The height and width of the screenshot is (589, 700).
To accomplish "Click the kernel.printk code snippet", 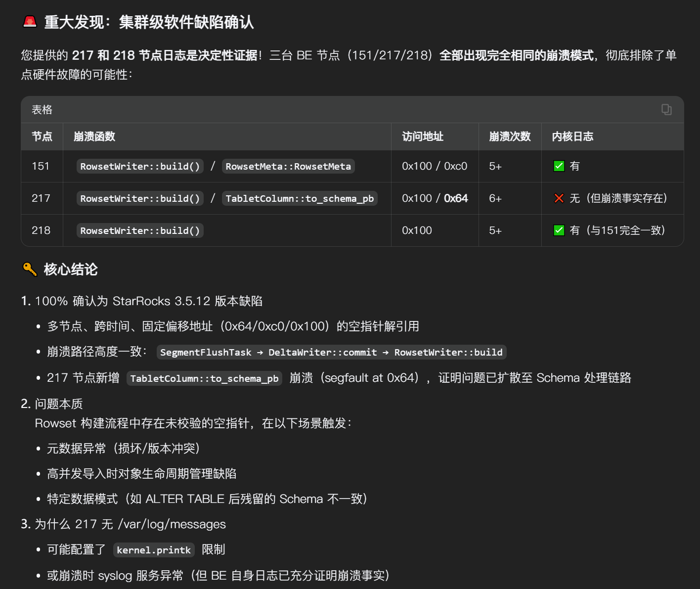I will pos(154,550).
